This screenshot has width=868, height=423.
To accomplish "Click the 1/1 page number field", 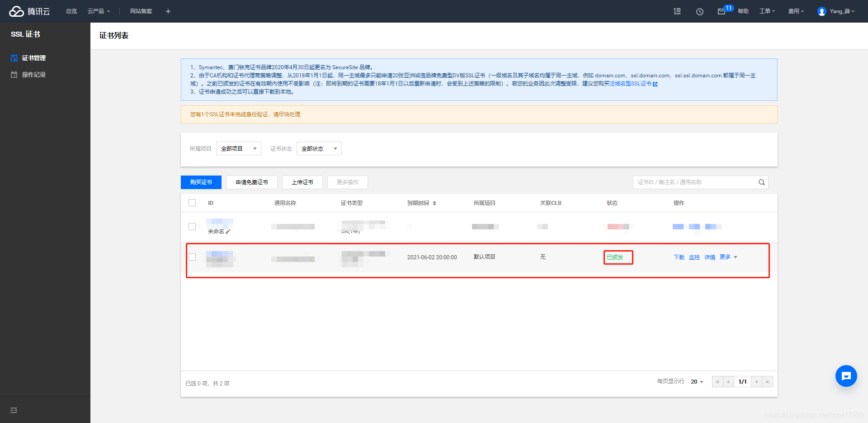I will (742, 382).
